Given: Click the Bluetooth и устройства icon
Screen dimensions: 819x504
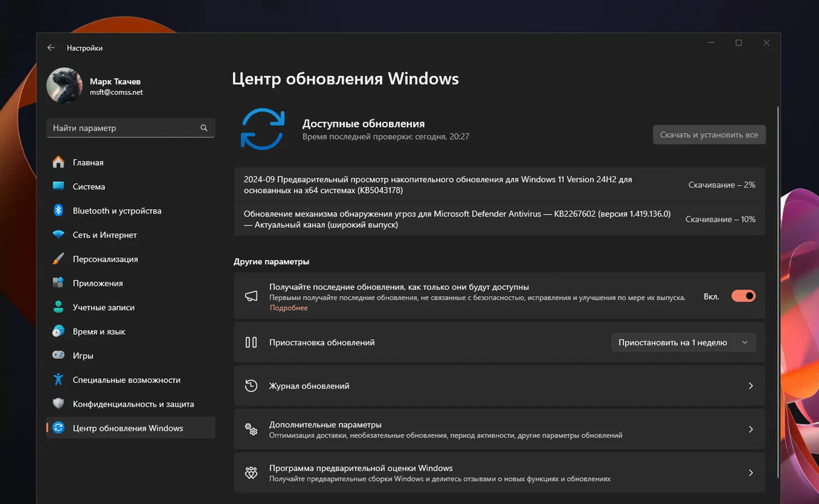Looking at the screenshot, I should click(58, 211).
